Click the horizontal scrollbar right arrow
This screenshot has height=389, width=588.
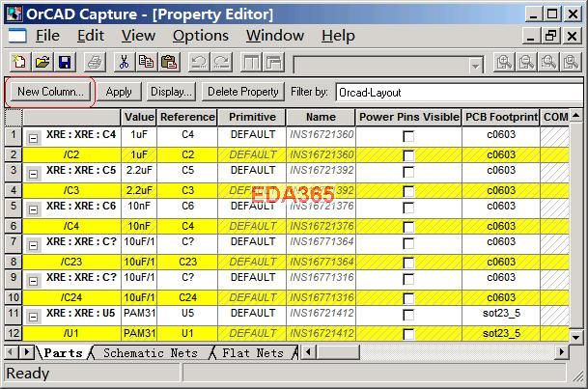561,352
